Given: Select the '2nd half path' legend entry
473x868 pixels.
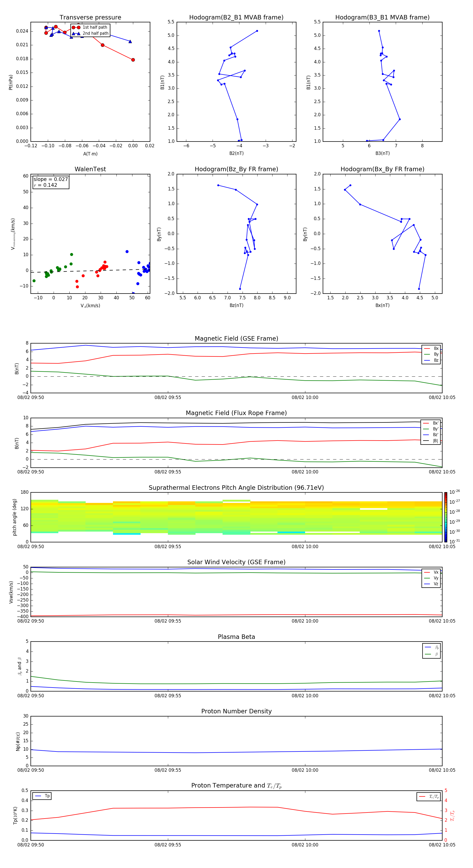Looking at the screenshot, I should 90,33.
